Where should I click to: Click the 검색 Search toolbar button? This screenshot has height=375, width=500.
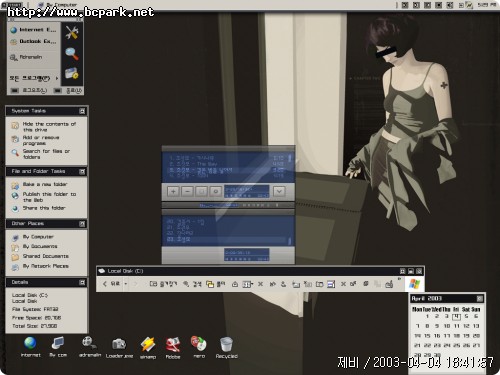(192, 284)
